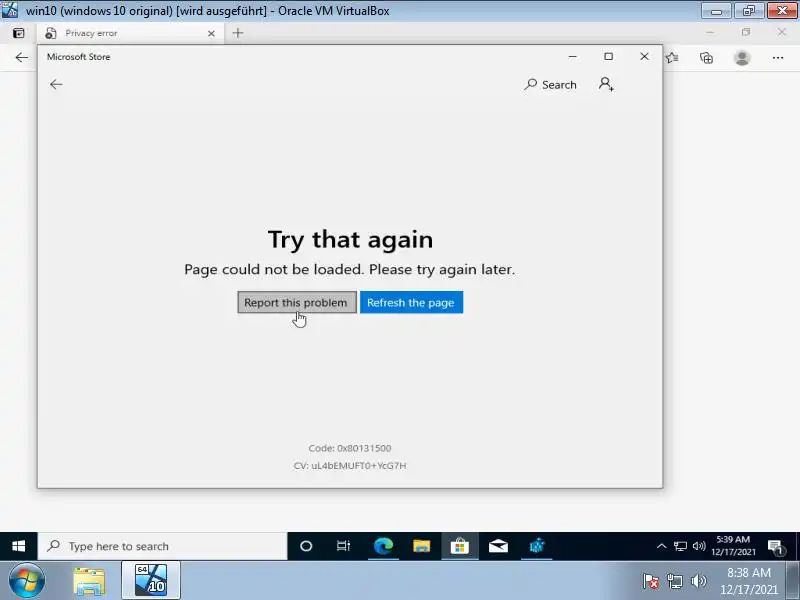
Task: Close the Microsoft Store window
Action: coord(644,57)
